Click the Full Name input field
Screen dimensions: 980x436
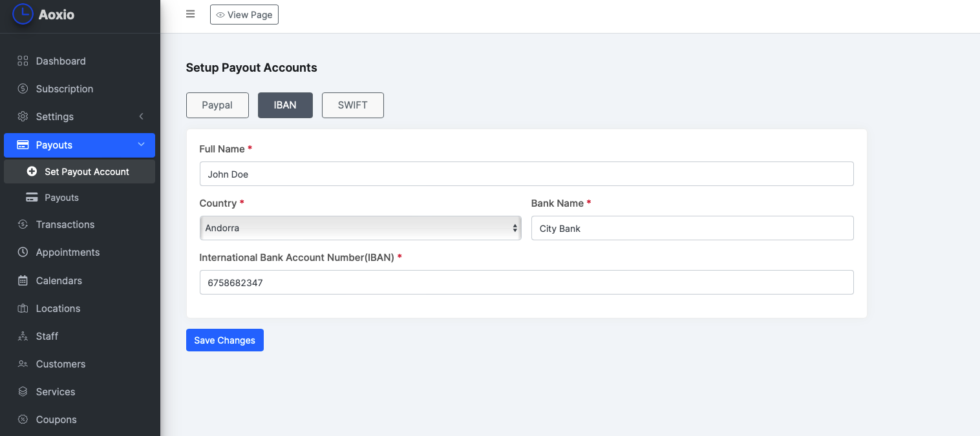click(x=526, y=174)
